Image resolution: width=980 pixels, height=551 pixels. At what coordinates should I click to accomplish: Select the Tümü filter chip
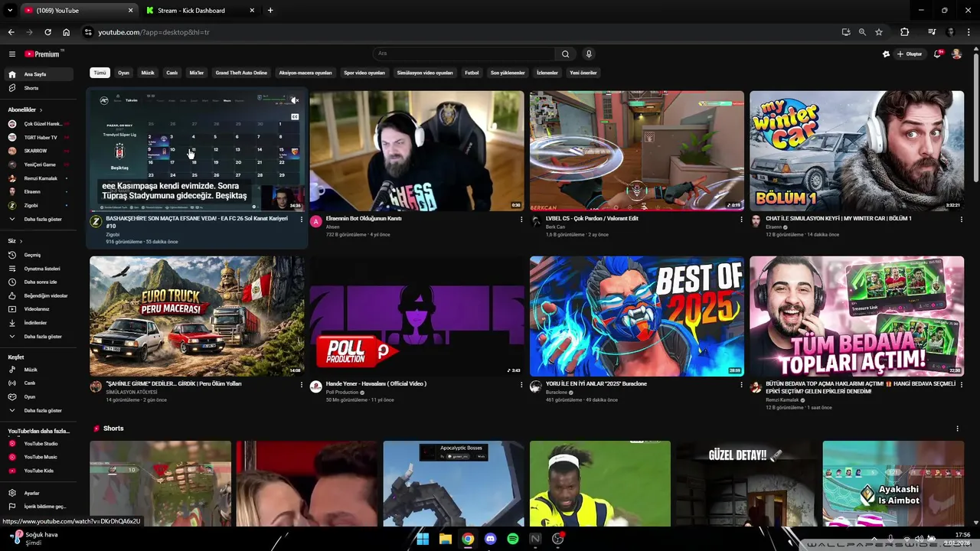click(x=100, y=73)
